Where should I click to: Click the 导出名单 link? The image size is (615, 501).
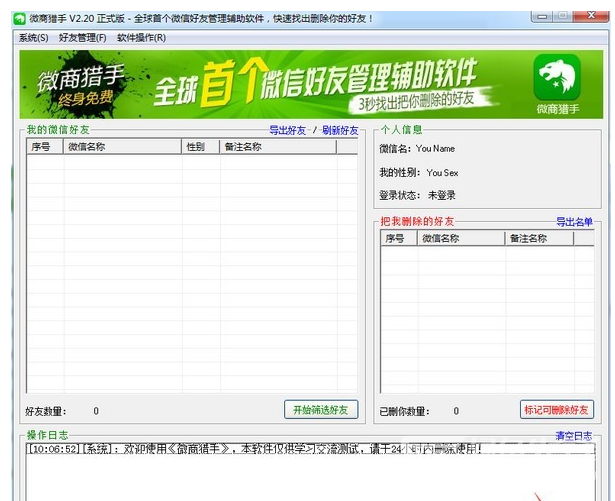coord(574,222)
